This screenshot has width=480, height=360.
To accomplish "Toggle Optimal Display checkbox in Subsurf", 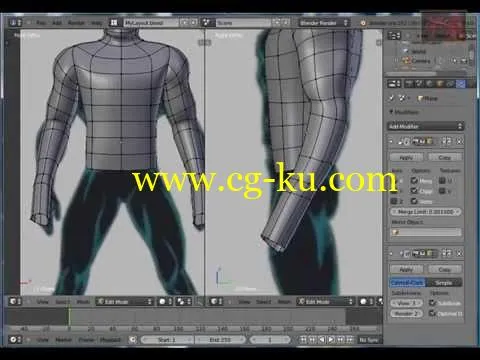I will 433,313.
